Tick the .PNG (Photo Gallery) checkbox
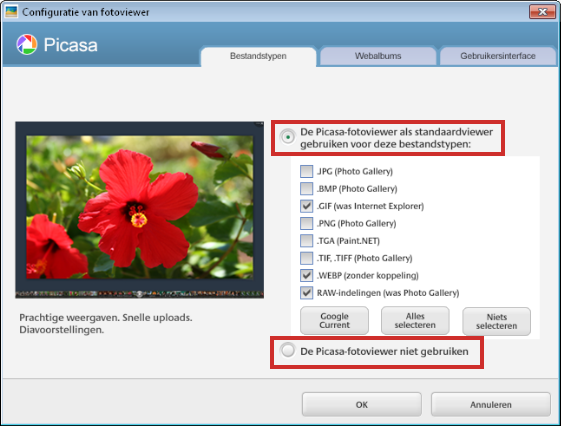Viewport: 561px width, 426px height. click(306, 223)
